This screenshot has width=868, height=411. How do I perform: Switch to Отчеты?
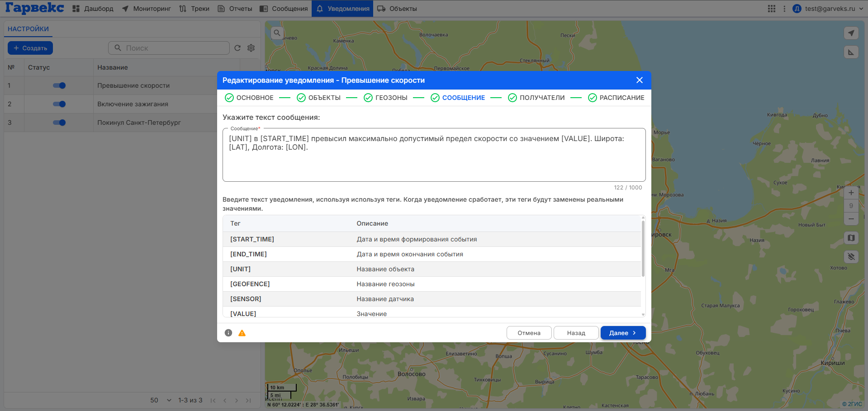click(x=235, y=9)
